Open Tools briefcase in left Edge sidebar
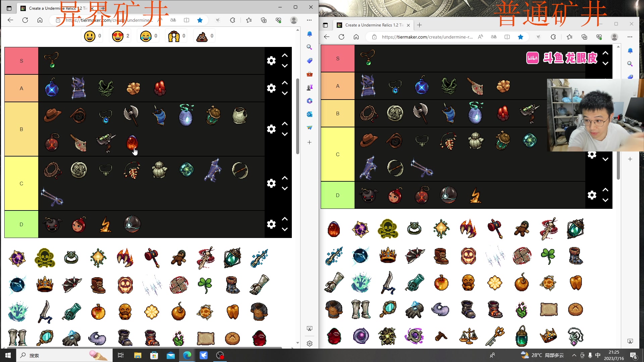Screen dimensions: 644x362 tap(310, 74)
